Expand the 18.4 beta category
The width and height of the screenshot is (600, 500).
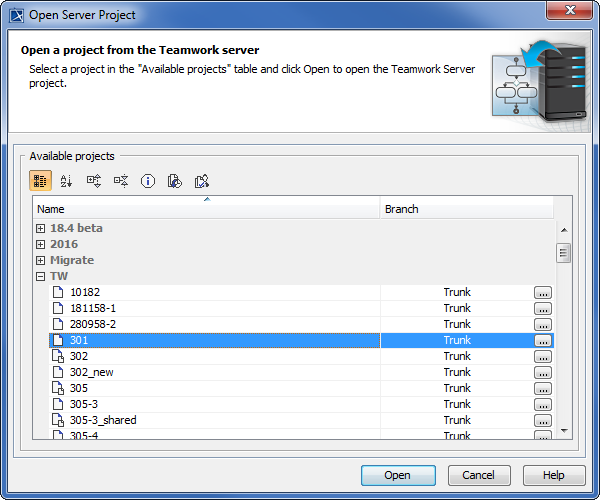[40, 228]
